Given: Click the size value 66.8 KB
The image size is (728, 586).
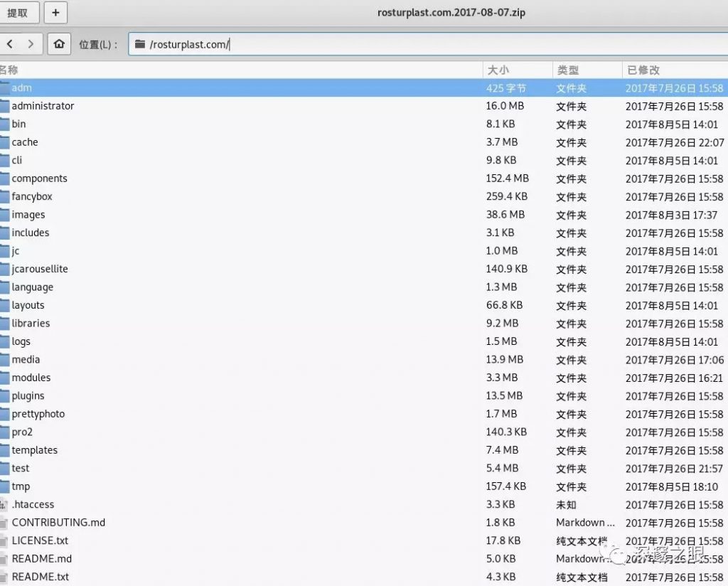Looking at the screenshot, I should (504, 305).
